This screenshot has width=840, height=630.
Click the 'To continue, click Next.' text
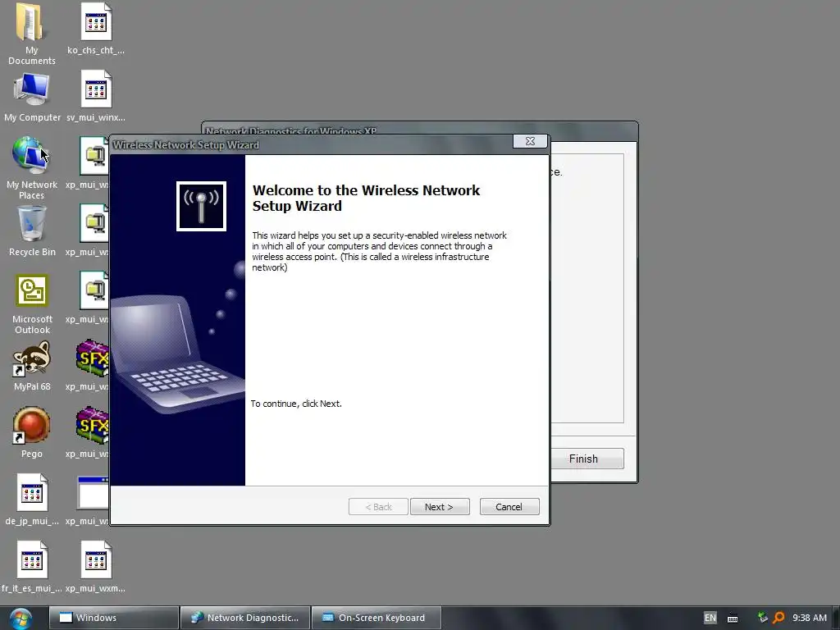(296, 404)
